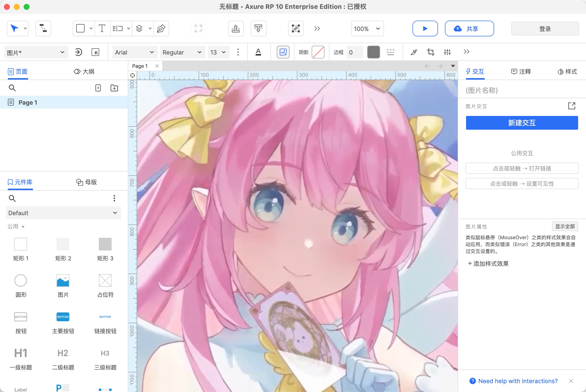Open the font size 13 dropdown
The image size is (586, 392).
[218, 52]
